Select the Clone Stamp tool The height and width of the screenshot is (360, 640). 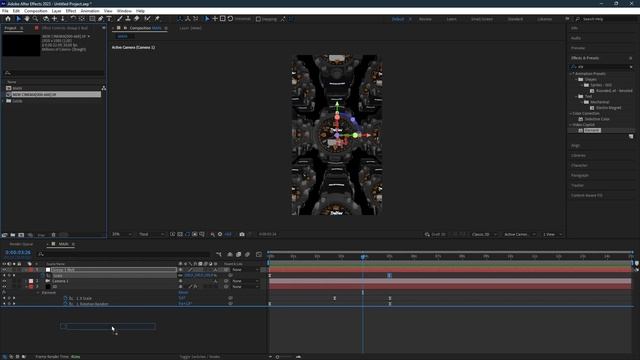point(128,19)
